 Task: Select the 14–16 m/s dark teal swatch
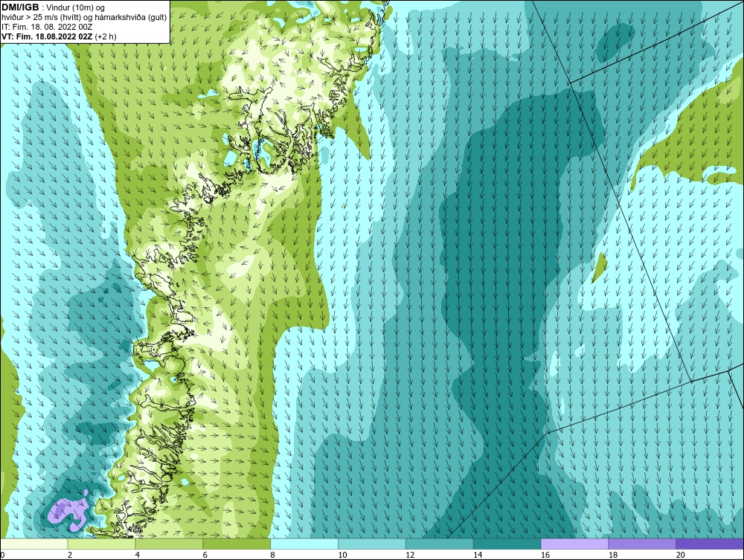(x=507, y=544)
